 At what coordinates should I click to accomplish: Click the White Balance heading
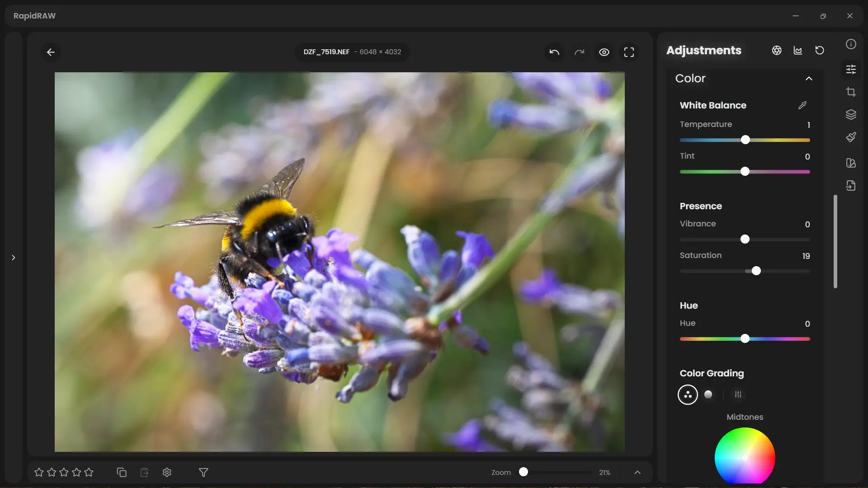(x=713, y=105)
